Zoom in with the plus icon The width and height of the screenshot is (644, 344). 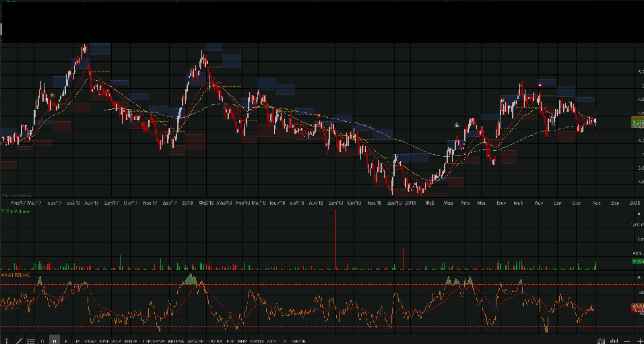coord(639,341)
